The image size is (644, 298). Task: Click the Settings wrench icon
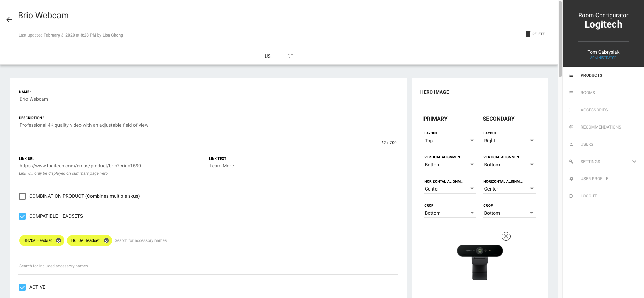[571, 162]
